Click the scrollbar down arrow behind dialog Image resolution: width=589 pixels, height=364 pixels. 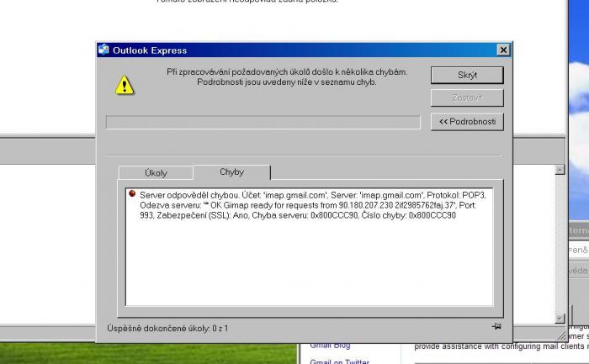(x=560, y=318)
